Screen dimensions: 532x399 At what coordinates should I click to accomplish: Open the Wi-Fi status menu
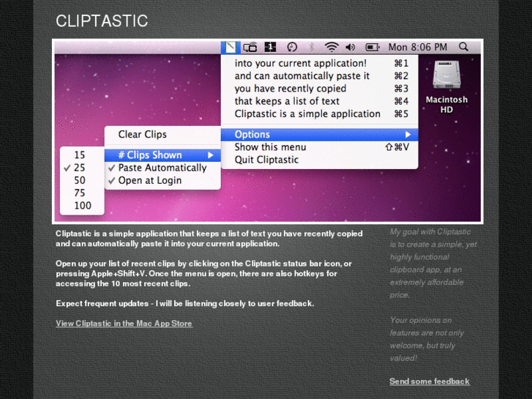pos(331,47)
